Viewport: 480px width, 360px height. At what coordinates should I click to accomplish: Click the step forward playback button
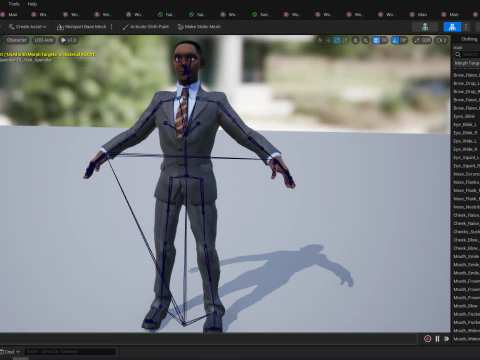446,339
